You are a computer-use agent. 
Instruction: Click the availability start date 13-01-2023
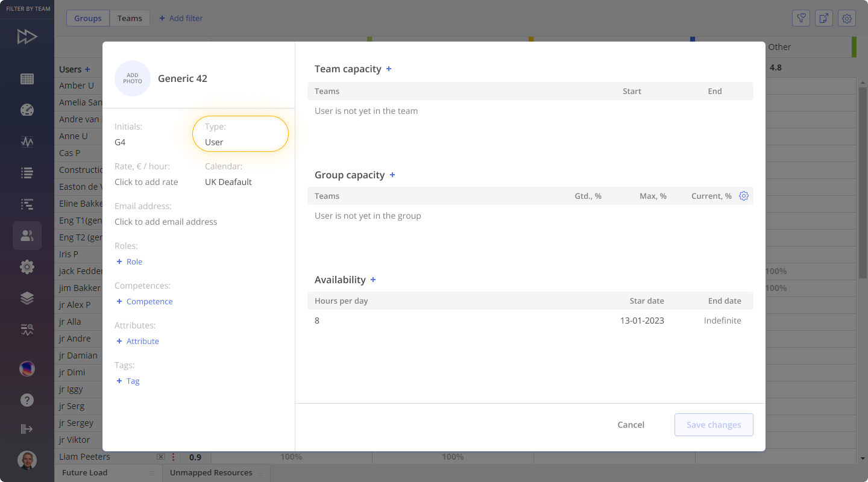pyautogui.click(x=642, y=321)
